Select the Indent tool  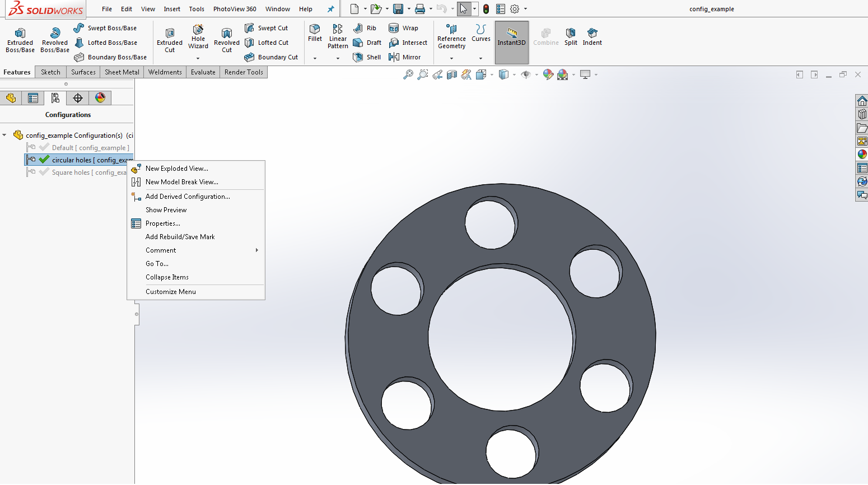592,37
